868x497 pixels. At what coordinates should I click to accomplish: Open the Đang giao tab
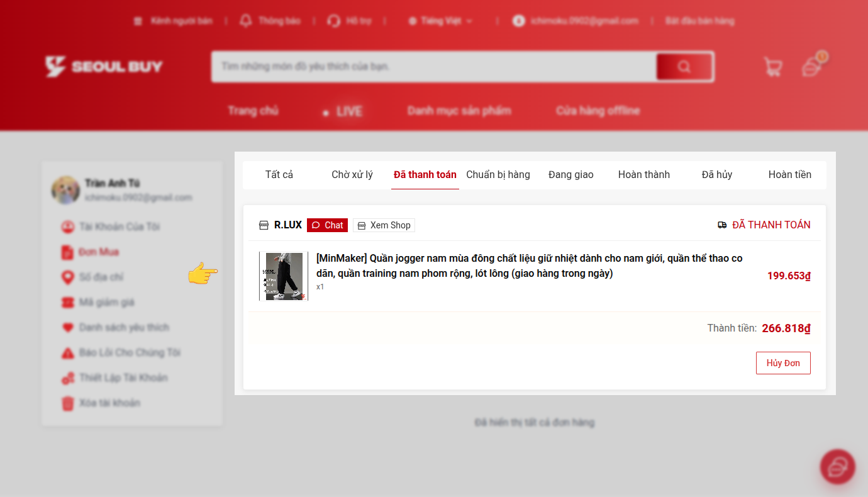570,174
